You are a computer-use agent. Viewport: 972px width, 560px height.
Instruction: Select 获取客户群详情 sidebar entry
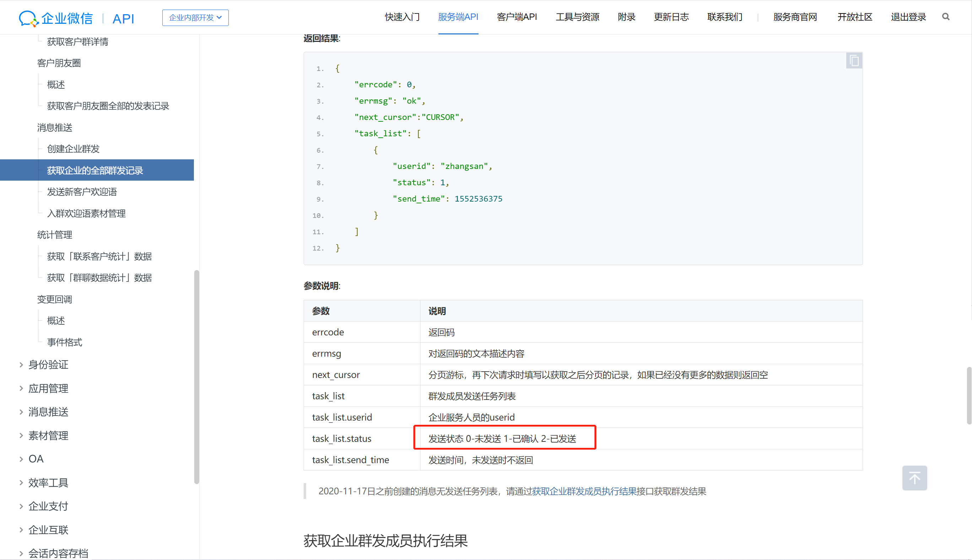pos(77,42)
